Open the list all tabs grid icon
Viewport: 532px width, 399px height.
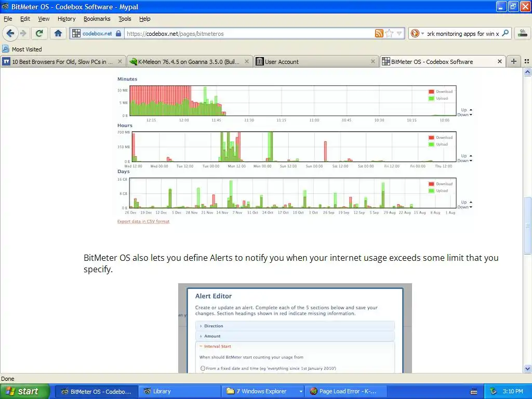[x=527, y=61]
